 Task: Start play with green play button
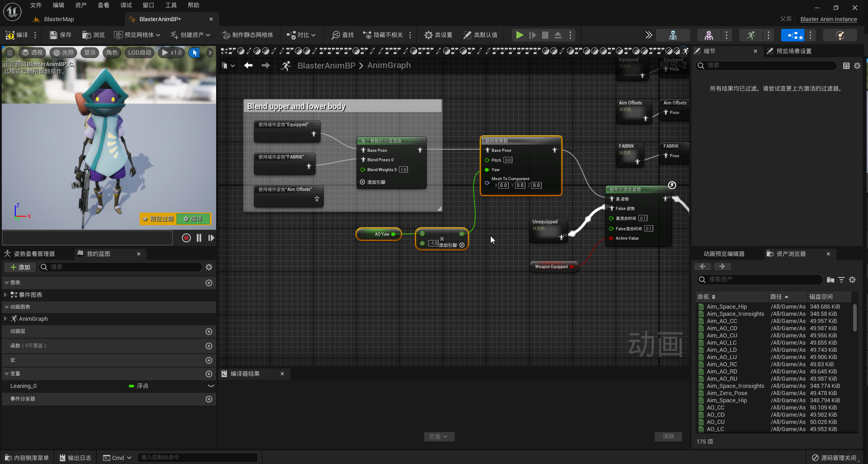[520, 35]
